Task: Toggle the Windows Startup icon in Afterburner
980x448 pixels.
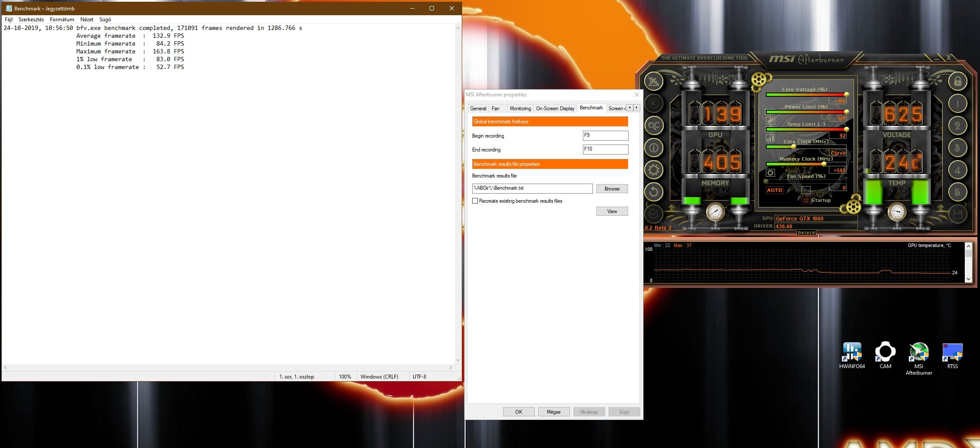Action: click(806, 200)
